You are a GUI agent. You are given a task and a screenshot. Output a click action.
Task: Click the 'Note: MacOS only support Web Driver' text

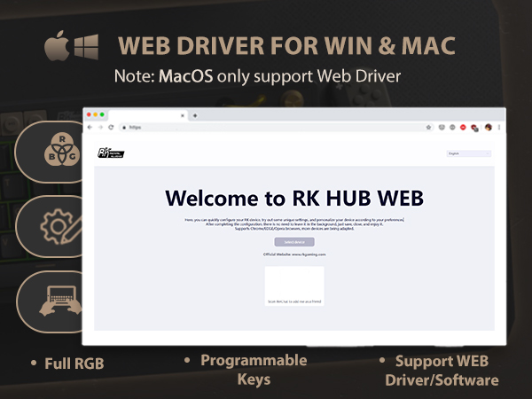pyautogui.click(x=257, y=76)
